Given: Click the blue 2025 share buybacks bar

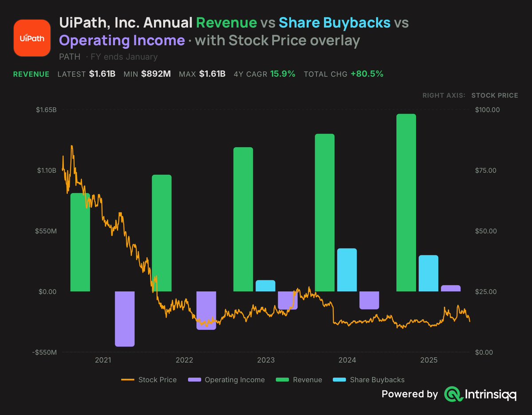Looking at the screenshot, I should click(429, 273).
